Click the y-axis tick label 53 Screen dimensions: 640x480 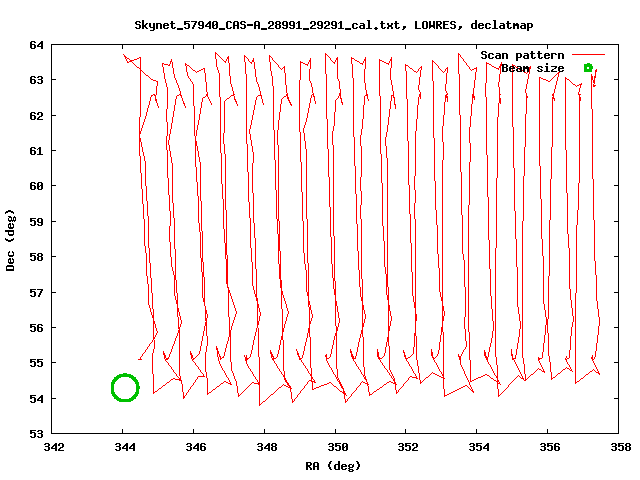pyautogui.click(x=36, y=434)
